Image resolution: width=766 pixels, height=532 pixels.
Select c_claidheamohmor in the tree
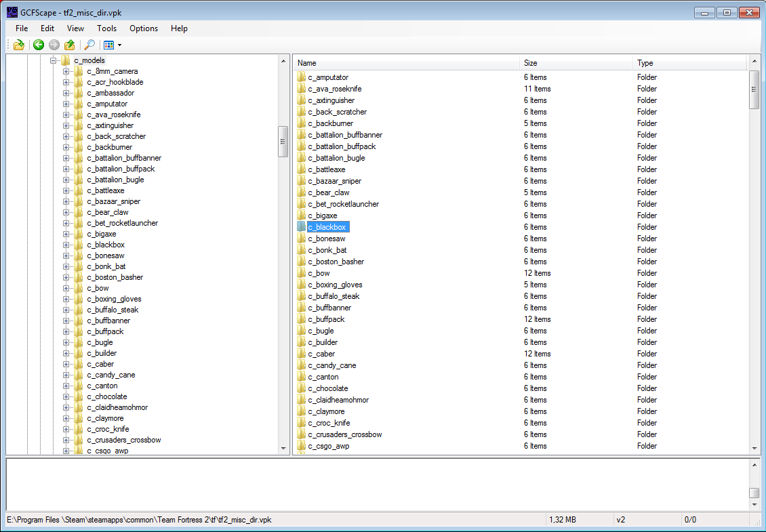117,407
